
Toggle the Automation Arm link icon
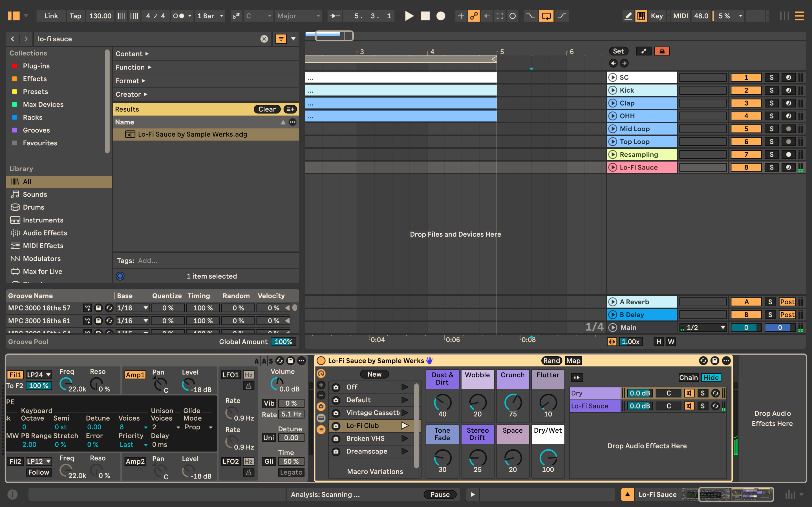click(474, 16)
